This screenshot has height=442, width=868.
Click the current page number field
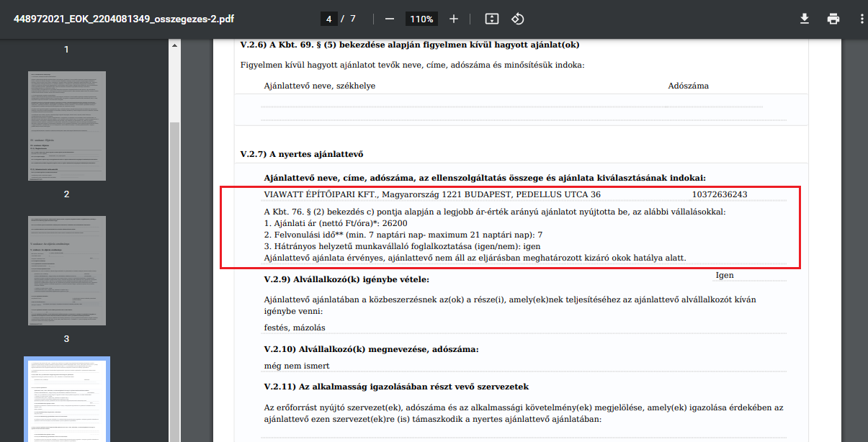[329, 19]
